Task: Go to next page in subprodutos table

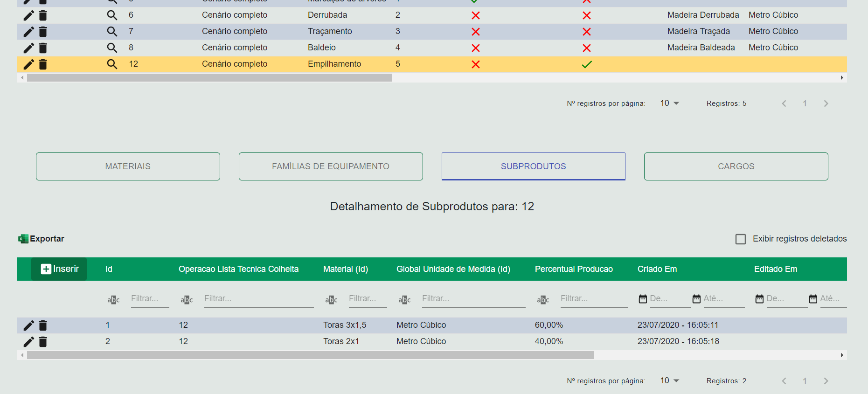Action: pos(826,381)
